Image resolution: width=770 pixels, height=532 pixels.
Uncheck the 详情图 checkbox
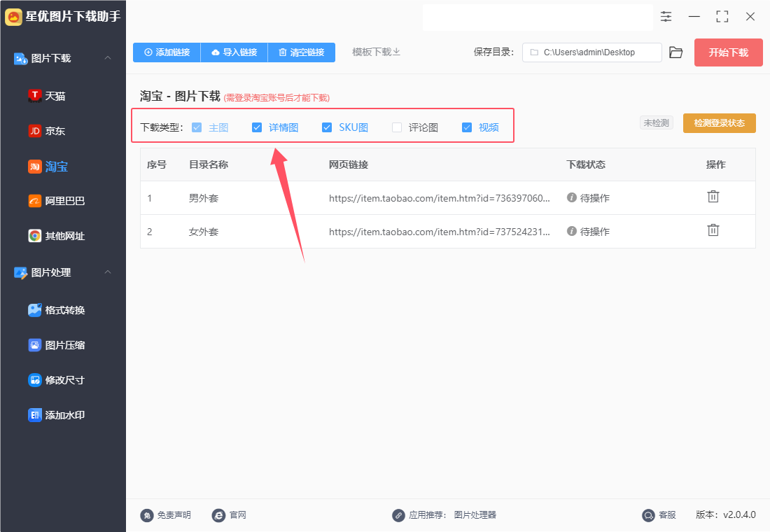click(257, 127)
